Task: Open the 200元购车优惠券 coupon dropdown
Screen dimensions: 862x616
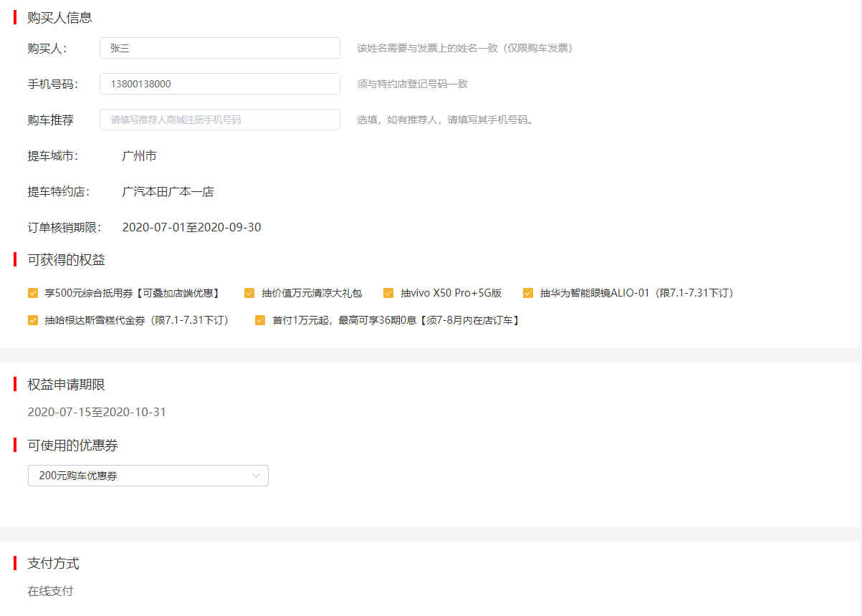Action: (148, 476)
